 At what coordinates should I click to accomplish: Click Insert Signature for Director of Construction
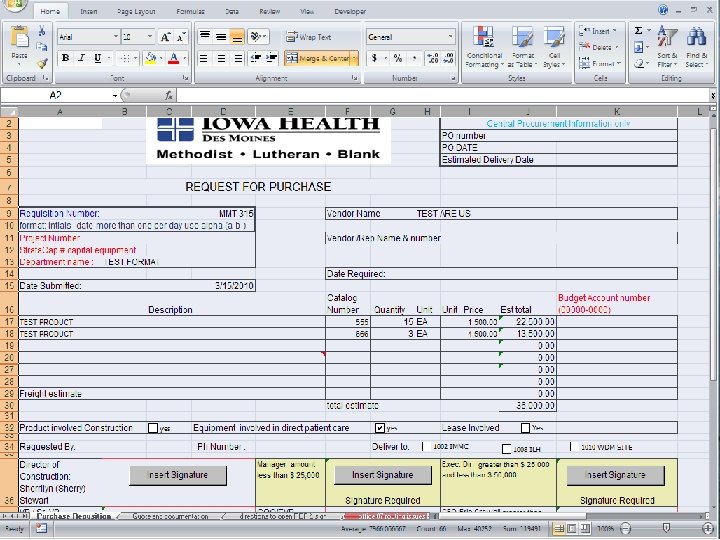pos(178,475)
